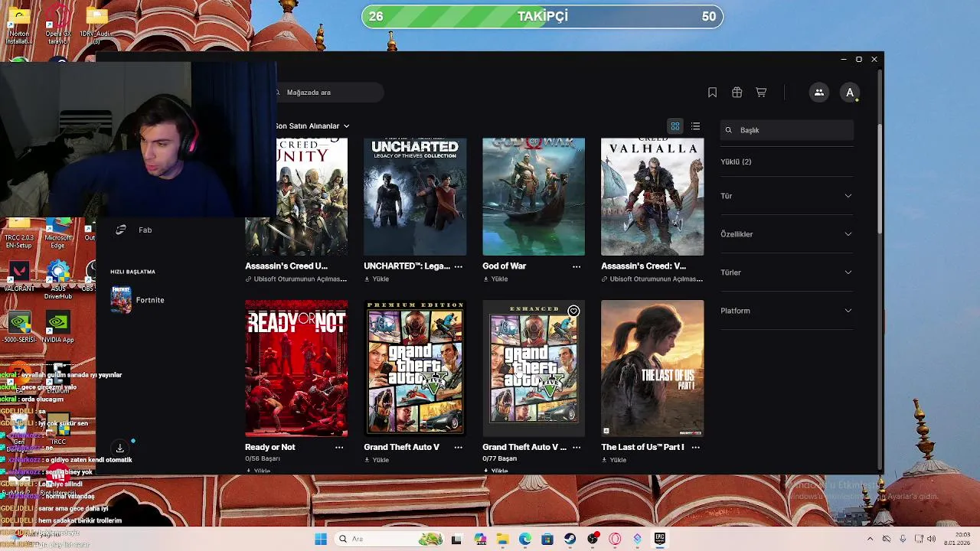The width and height of the screenshot is (980, 551).
Task: Click the Ready or Not title text
Action: coord(269,447)
